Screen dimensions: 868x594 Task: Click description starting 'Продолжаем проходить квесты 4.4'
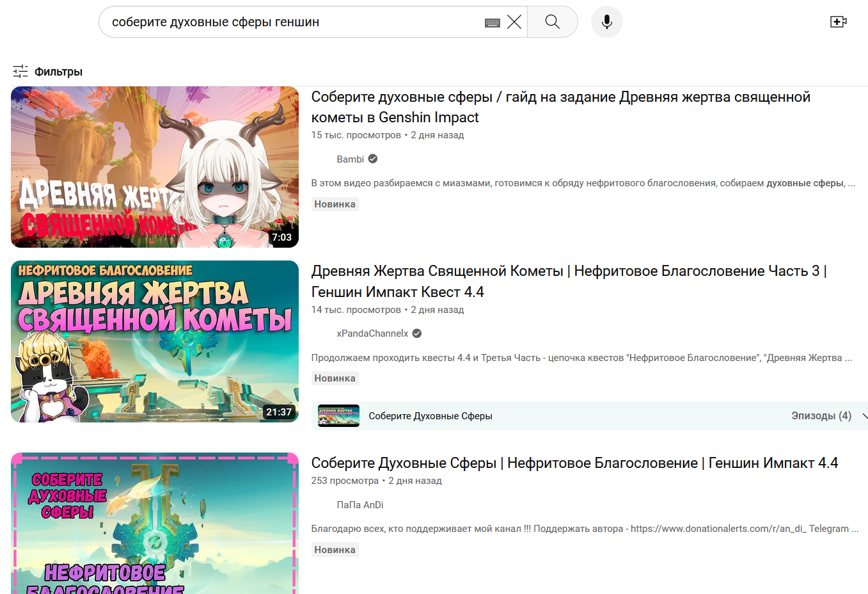581,358
